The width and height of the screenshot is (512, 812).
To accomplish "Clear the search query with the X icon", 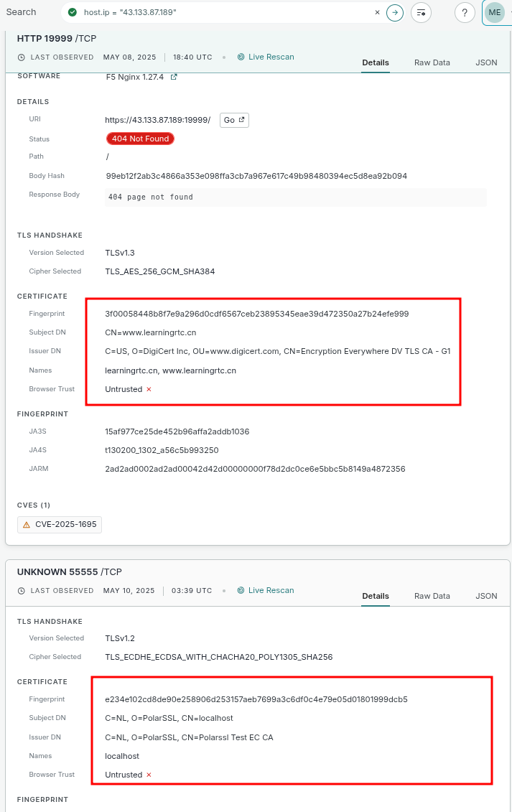I will point(378,12).
